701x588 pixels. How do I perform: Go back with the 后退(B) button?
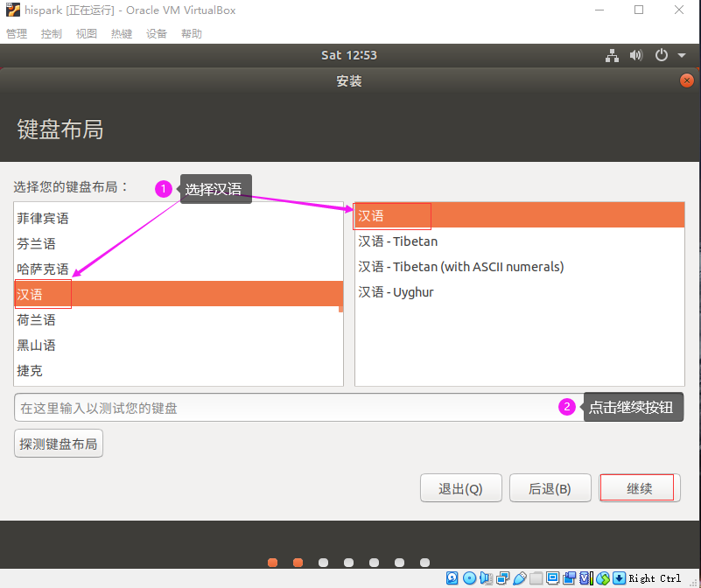(x=550, y=488)
